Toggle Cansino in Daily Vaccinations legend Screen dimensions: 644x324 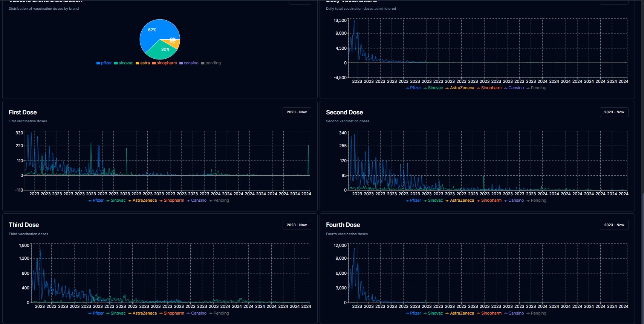click(x=514, y=88)
